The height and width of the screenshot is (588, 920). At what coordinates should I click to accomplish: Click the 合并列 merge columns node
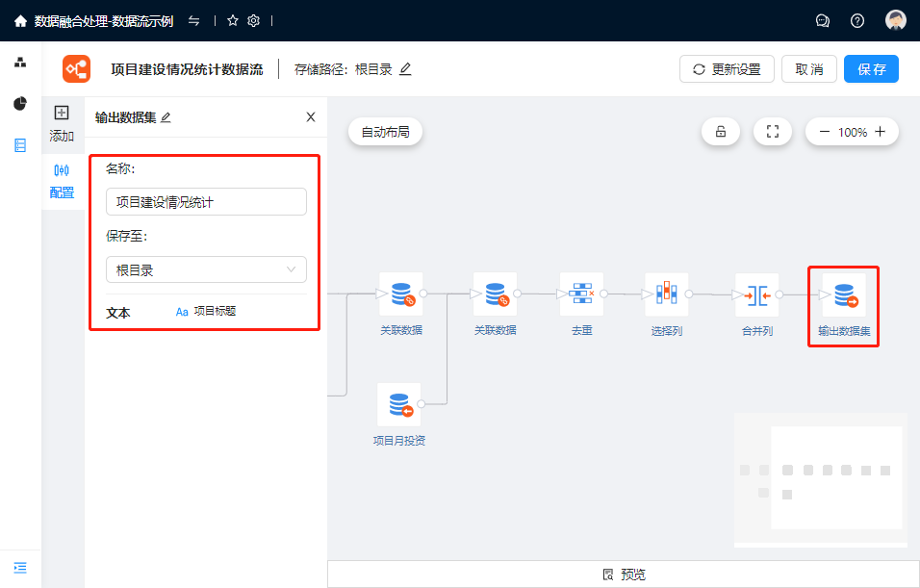pyautogui.click(x=756, y=294)
